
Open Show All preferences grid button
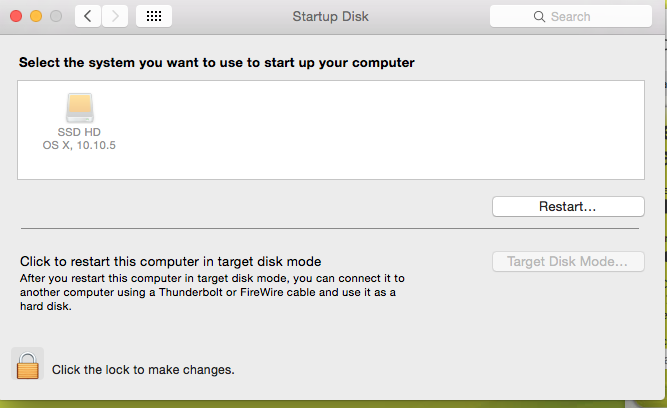click(154, 16)
